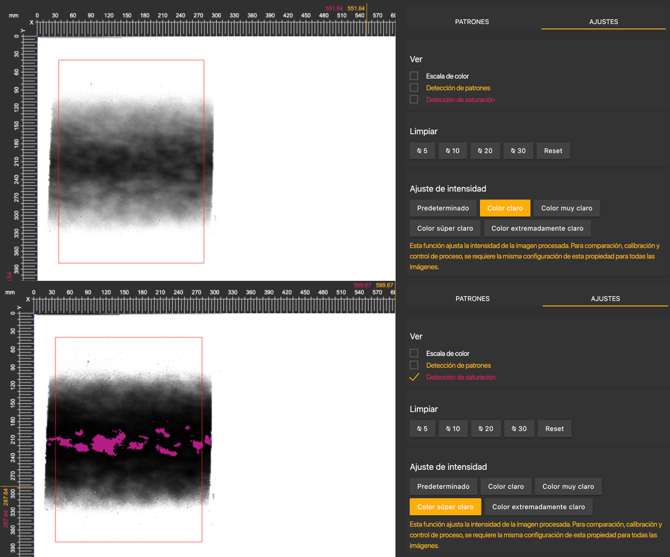The height and width of the screenshot is (557, 670).
Task: Check Detección de patrones in lower panel
Action: [414, 365]
